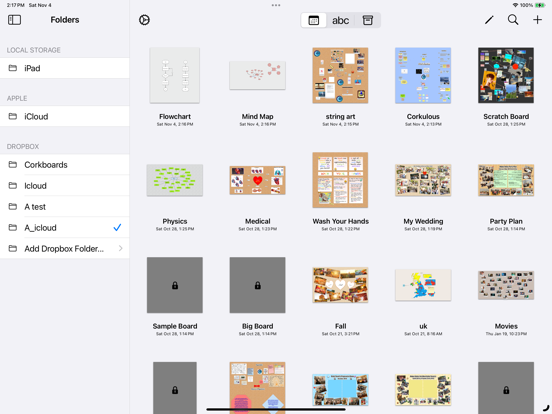Viewport: 552px width, 414px height.
Task: Open the Fall board thumbnail
Action: pyautogui.click(x=340, y=285)
